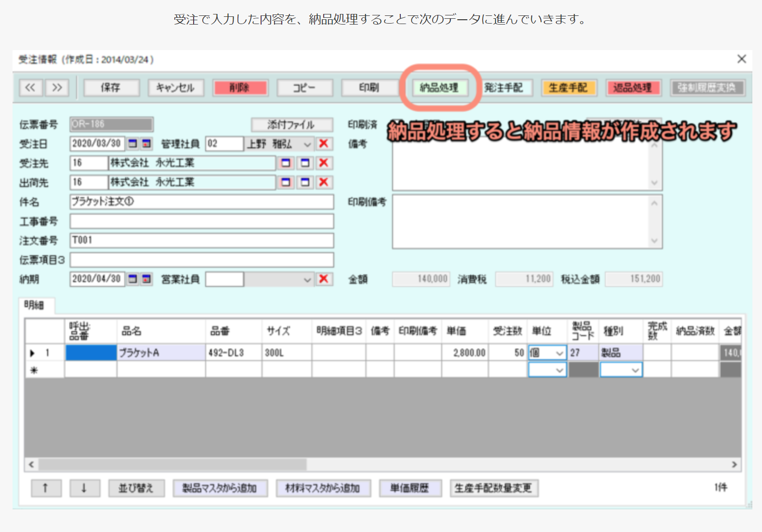Clear the 受注先 customer with red X

click(324, 163)
